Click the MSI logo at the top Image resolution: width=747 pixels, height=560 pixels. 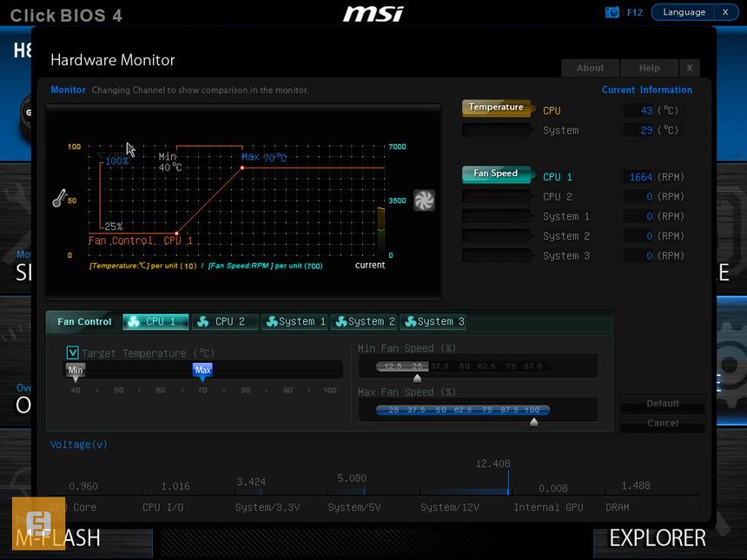(x=373, y=13)
